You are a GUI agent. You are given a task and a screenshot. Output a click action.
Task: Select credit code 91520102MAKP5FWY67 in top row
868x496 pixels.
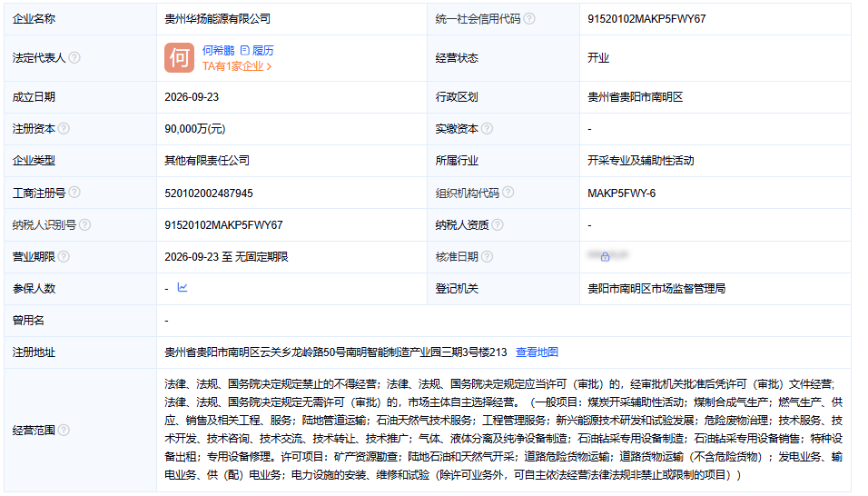click(646, 19)
